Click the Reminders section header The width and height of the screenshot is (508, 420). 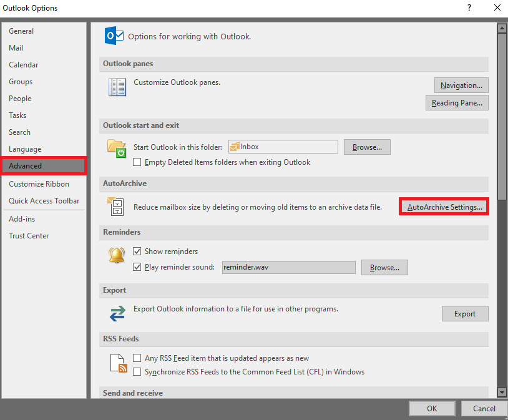coord(294,232)
